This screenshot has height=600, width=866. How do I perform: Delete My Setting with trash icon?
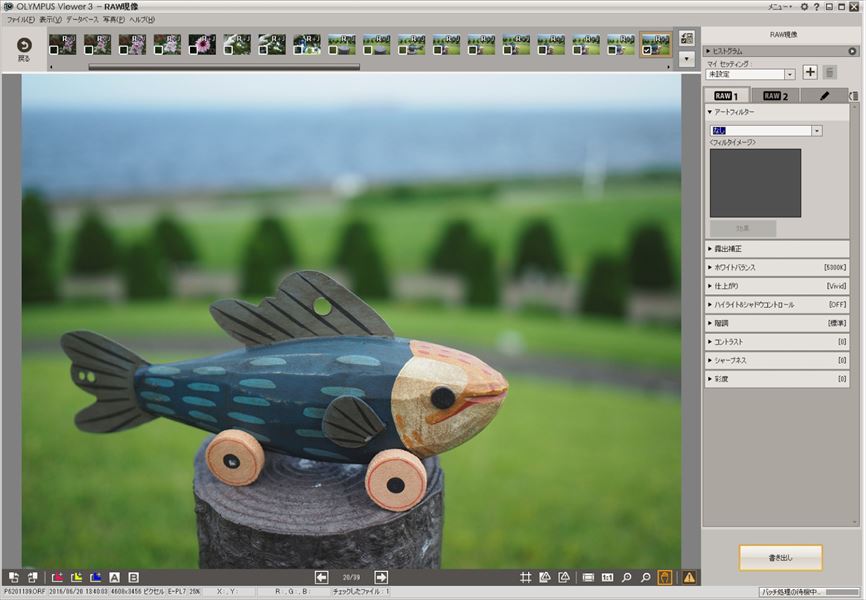[x=829, y=72]
